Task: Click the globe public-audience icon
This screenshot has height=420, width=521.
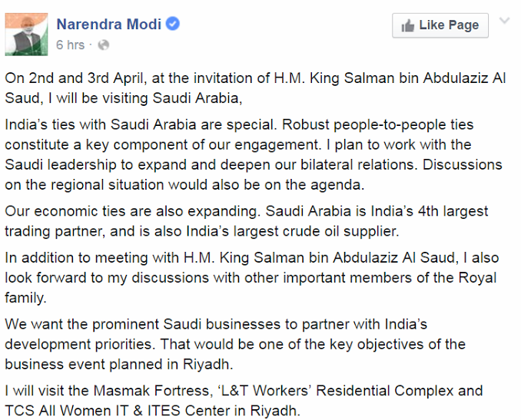Action: [103, 45]
